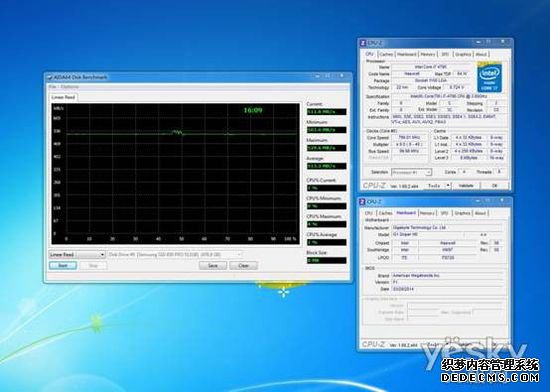Click the Validate button in the upper CPU-Z window
Screen dimensions: 550x392
pyautogui.click(x=466, y=185)
